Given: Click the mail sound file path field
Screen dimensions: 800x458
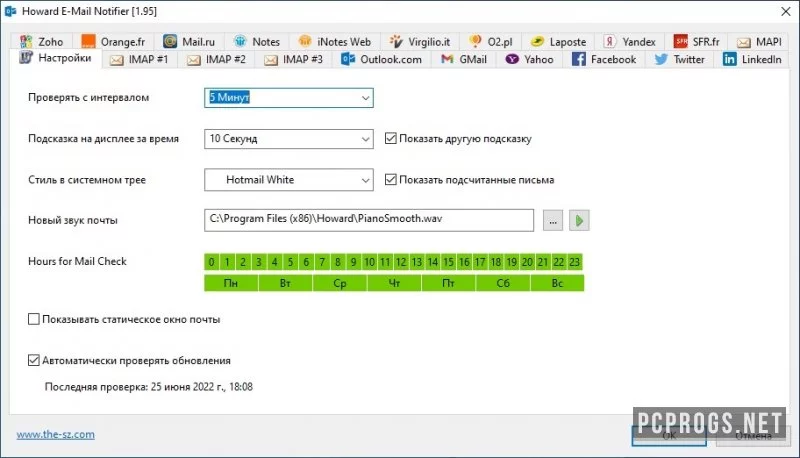Looking at the screenshot, I should [x=369, y=220].
